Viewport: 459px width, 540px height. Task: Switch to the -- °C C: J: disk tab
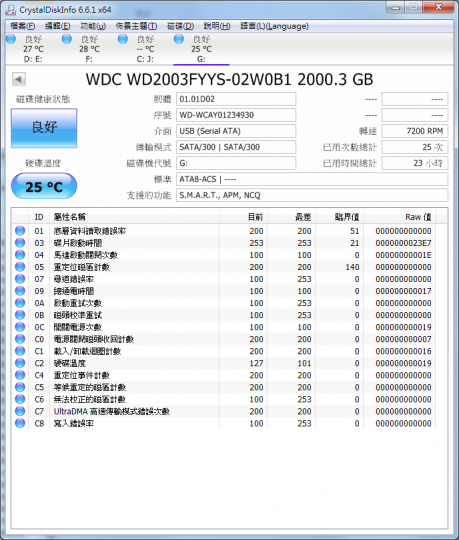click(145, 49)
